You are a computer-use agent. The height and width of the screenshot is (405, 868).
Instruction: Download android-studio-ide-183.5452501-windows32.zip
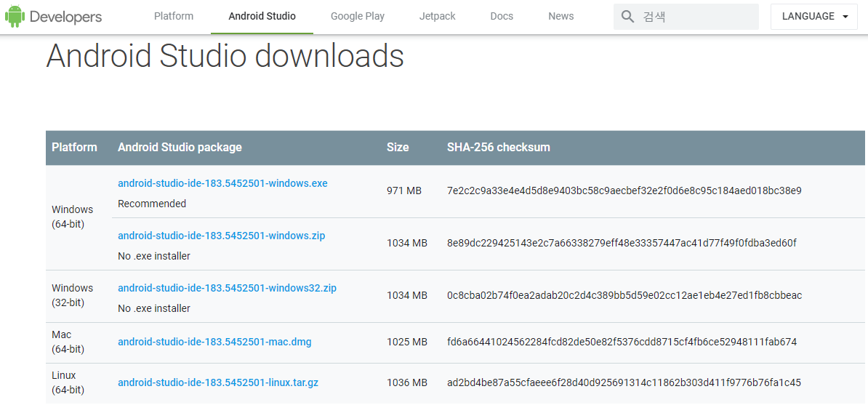click(x=227, y=287)
